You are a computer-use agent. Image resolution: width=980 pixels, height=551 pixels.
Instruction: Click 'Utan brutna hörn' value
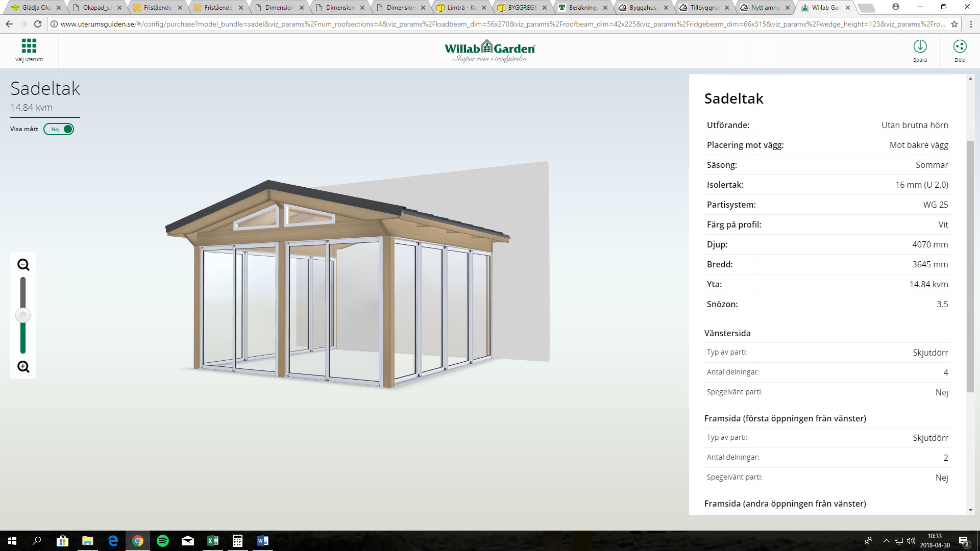pos(915,125)
